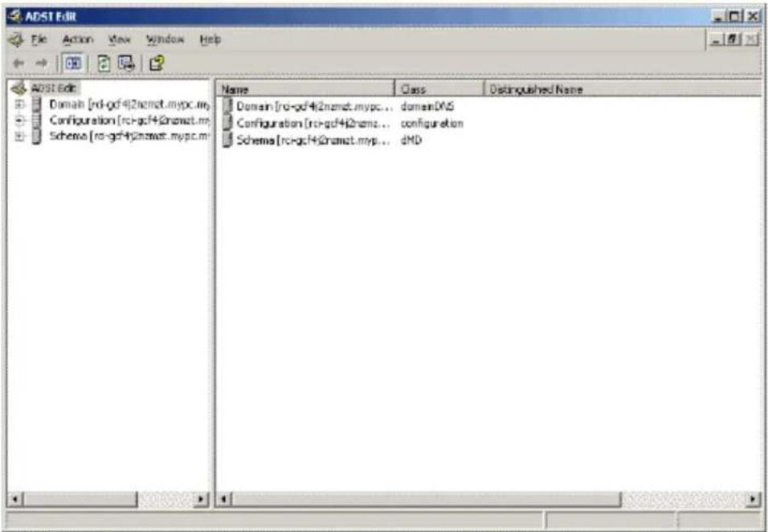This screenshot has height=532, width=768.
Task: Restore the inner MDI console window
Action: click(x=733, y=40)
